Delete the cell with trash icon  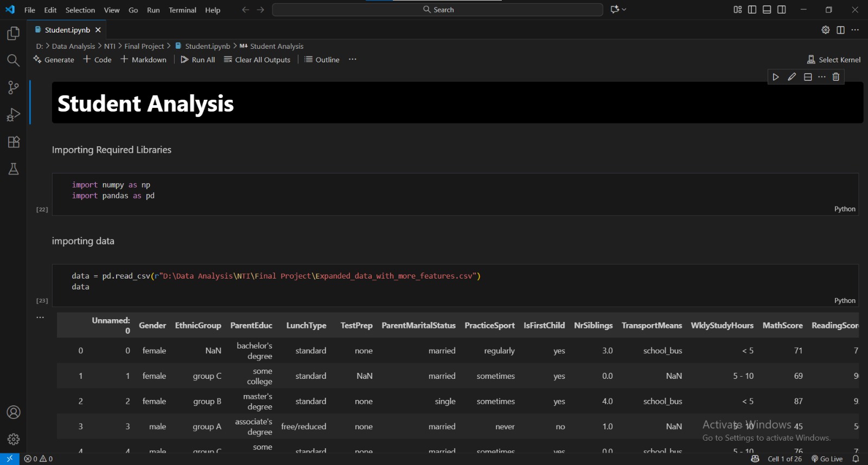(x=836, y=77)
